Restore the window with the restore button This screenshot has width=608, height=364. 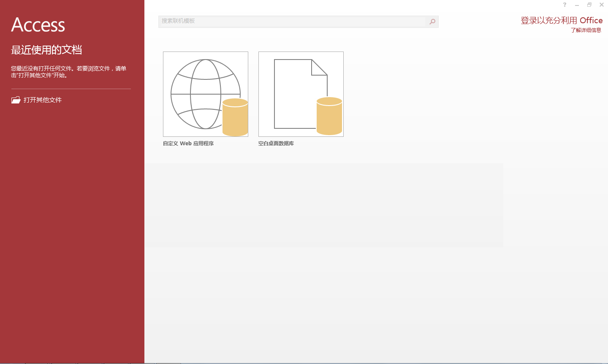pyautogui.click(x=589, y=5)
